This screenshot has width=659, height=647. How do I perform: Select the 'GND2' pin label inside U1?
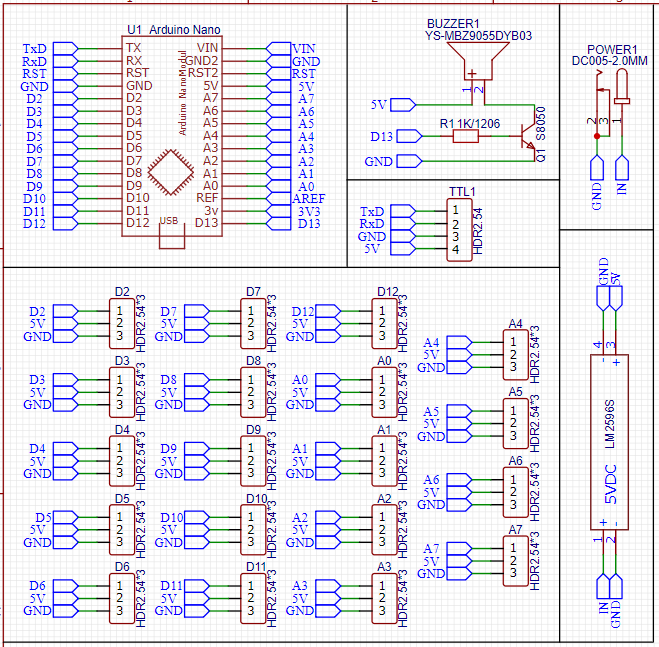(x=201, y=61)
